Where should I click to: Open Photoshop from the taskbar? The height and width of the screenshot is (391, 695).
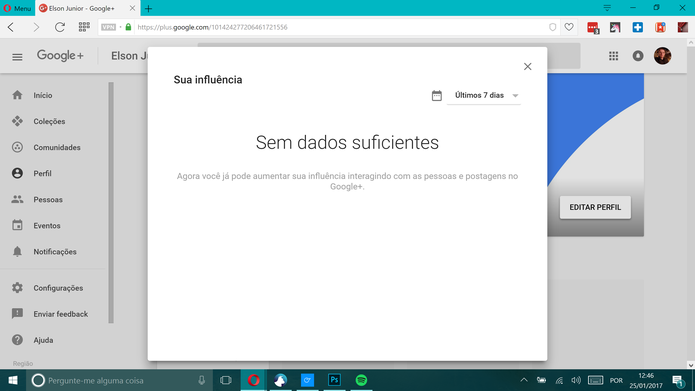coord(334,380)
